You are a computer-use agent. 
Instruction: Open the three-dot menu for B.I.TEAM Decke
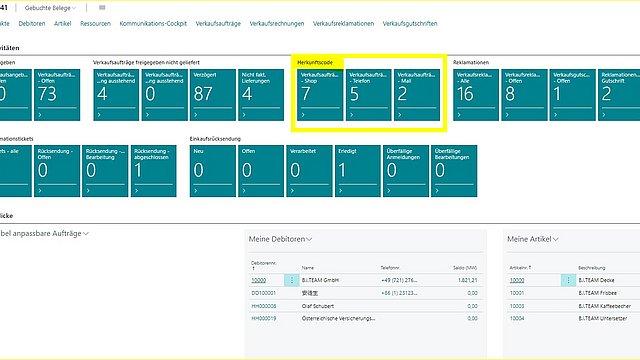pos(568,280)
